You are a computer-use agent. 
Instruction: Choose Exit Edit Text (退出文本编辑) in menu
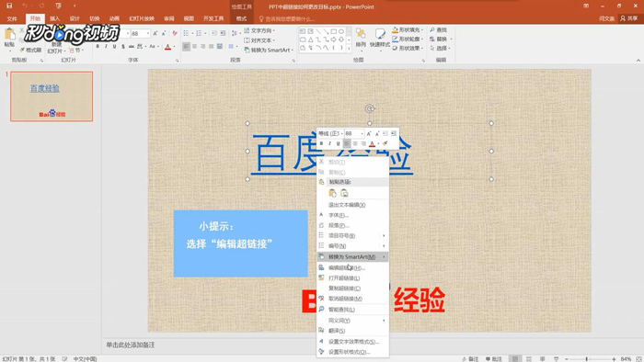point(352,205)
